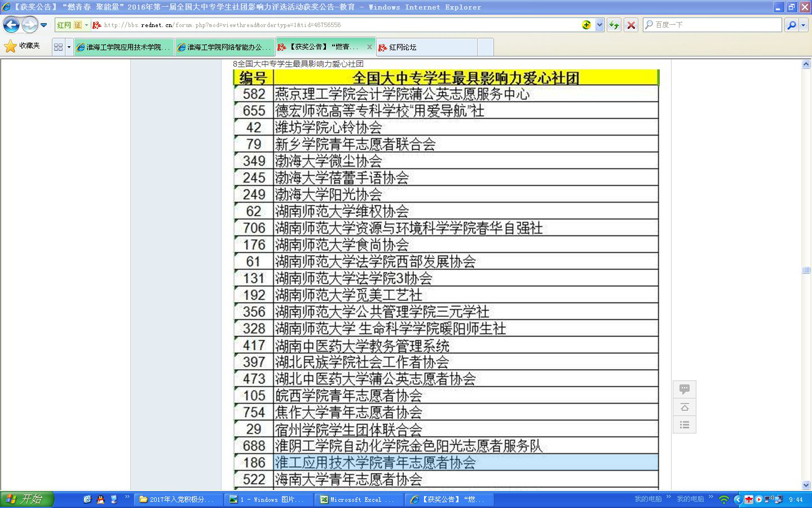Screen dimensions: 812x508
Task: Open Favorites star button 收藏夹
Action: coord(22,46)
